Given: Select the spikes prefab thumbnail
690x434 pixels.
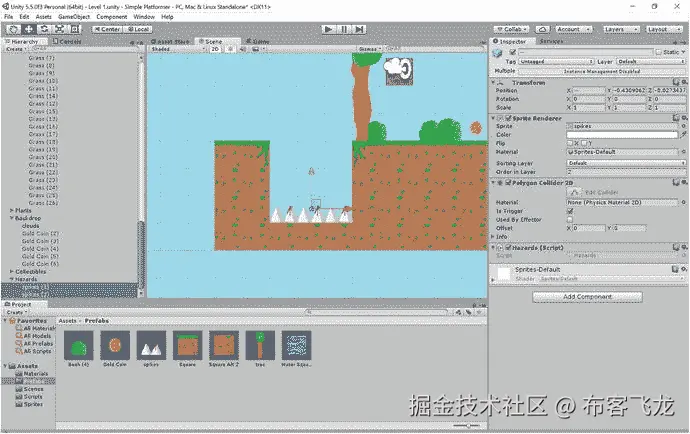Looking at the screenshot, I should [151, 346].
